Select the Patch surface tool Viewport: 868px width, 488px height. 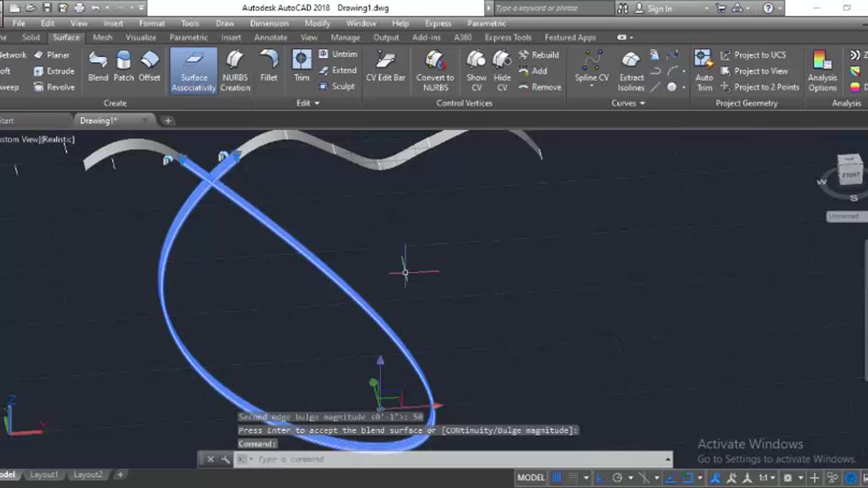[123, 67]
